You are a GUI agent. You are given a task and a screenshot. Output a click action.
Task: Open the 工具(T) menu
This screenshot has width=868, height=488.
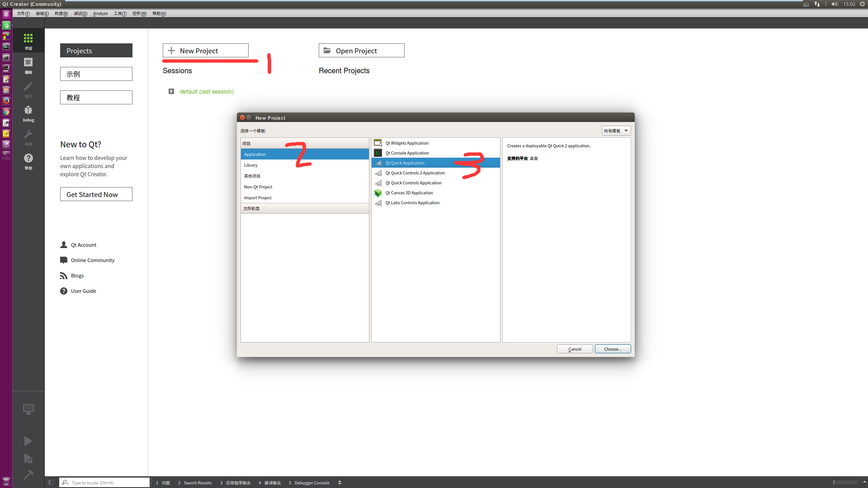[x=120, y=14]
